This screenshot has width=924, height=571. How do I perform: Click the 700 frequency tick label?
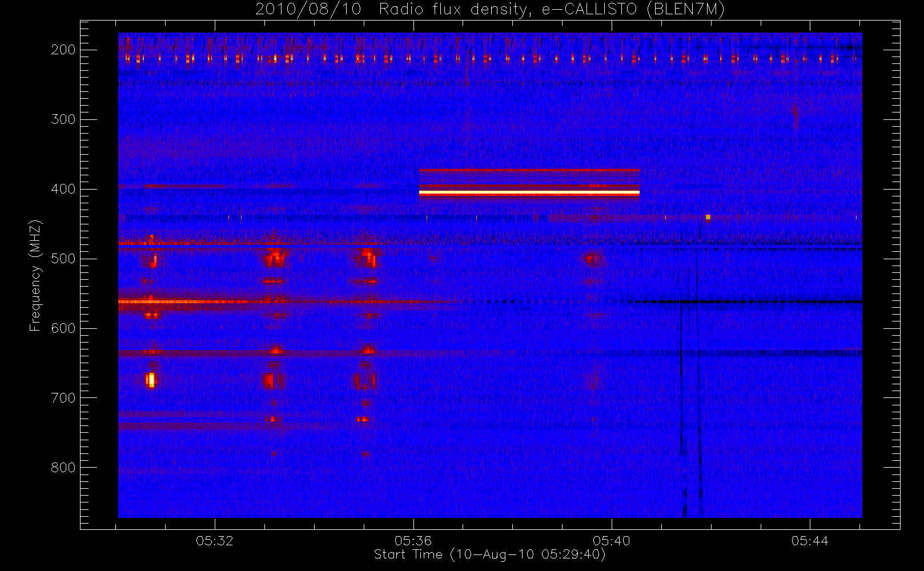pyautogui.click(x=63, y=398)
